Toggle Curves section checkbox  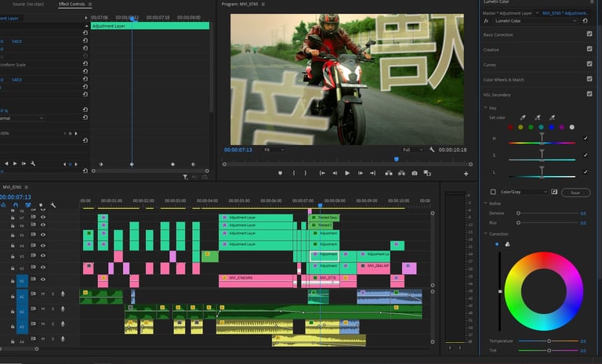589,64
